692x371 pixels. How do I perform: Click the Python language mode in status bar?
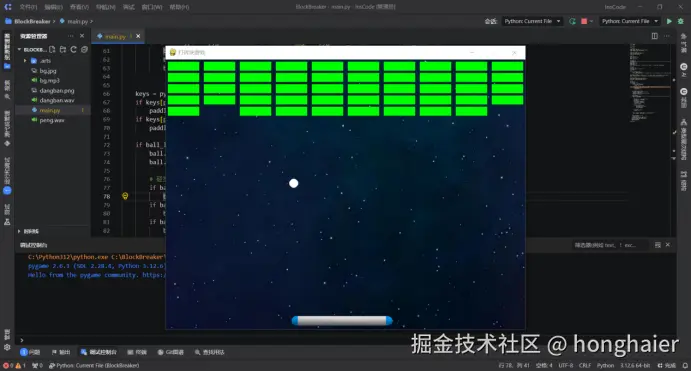point(605,366)
